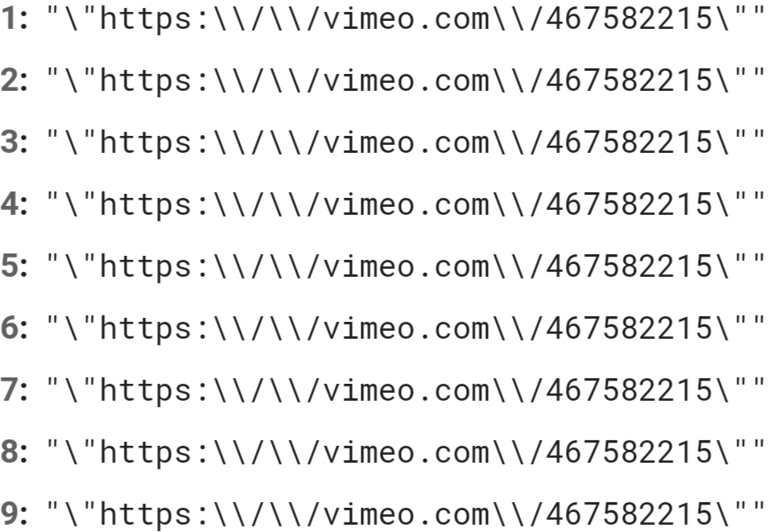Click the vimeo.com text in entry 9
Screen dimensions: 768x532
click(x=406, y=514)
